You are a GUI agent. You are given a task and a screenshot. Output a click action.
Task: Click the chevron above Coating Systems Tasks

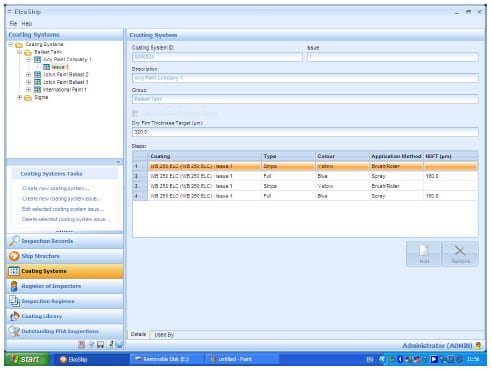118,162
